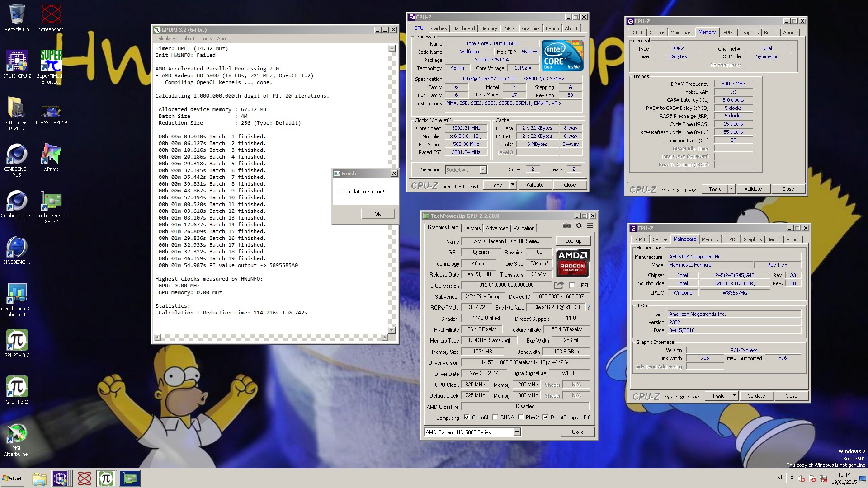The height and width of the screenshot is (488, 868).
Task: Click the Bus Interface question mark
Action: 588,307
